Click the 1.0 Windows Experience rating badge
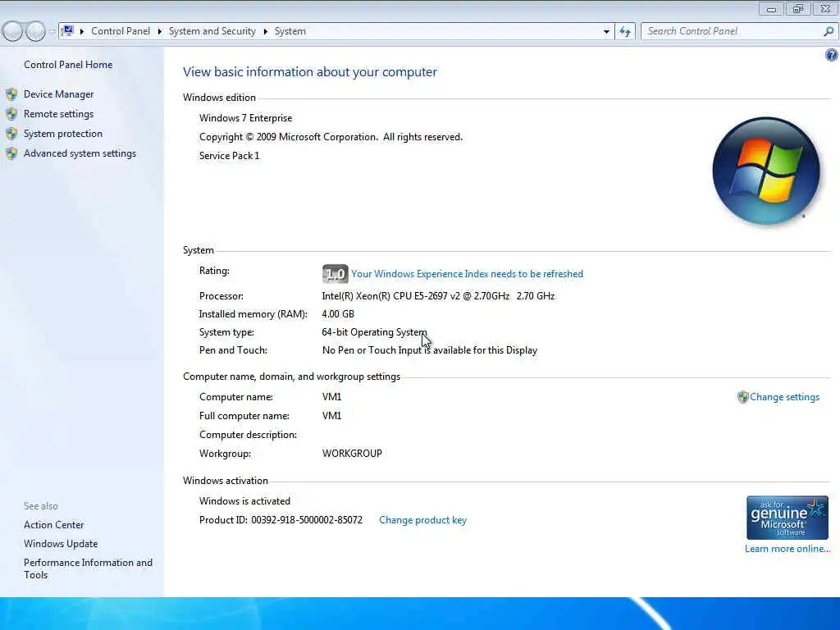Viewport: 840px width, 630px height. (336, 274)
